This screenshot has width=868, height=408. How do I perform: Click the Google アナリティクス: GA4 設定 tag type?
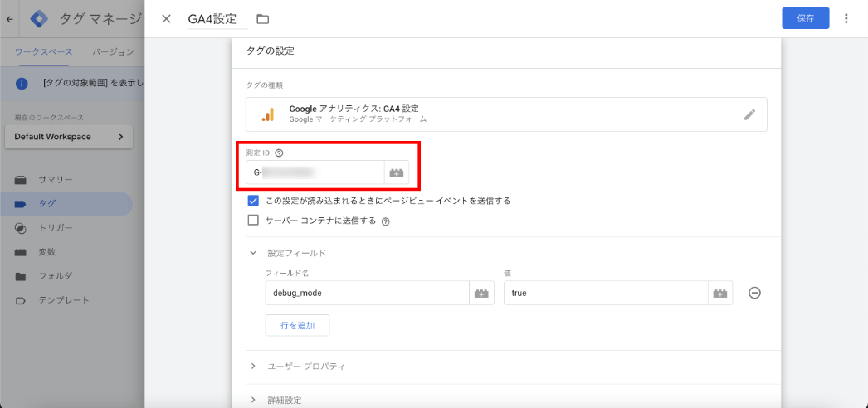pyautogui.click(x=506, y=114)
